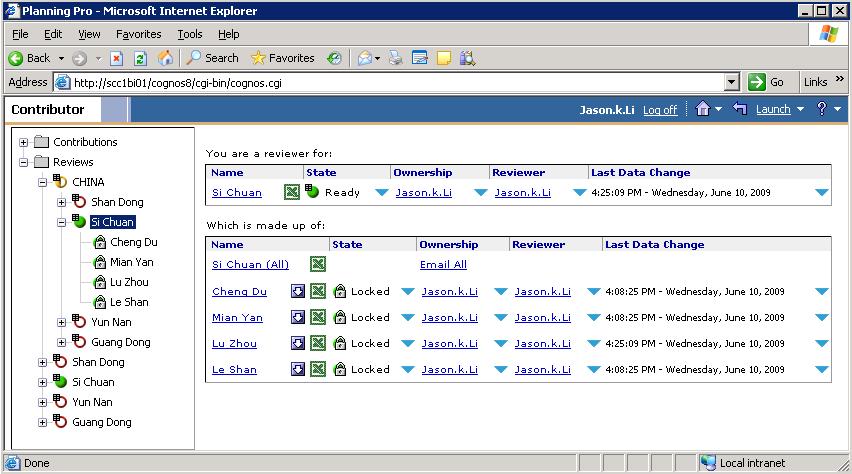This screenshot has height=474, width=852.
Task: Open the Tools menu
Action: click(x=189, y=34)
